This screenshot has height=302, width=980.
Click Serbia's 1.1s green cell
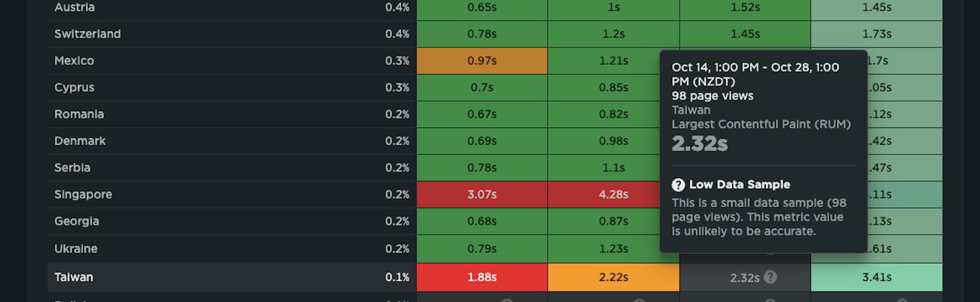tap(613, 167)
